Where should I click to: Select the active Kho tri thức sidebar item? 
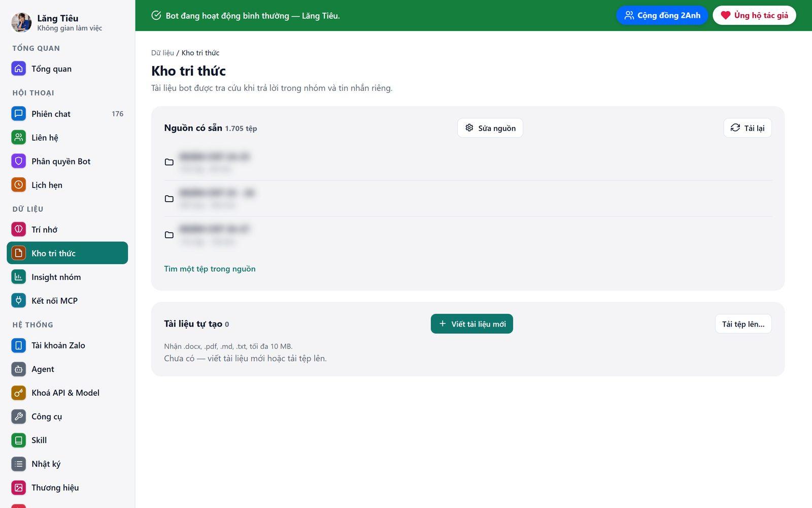click(x=67, y=253)
